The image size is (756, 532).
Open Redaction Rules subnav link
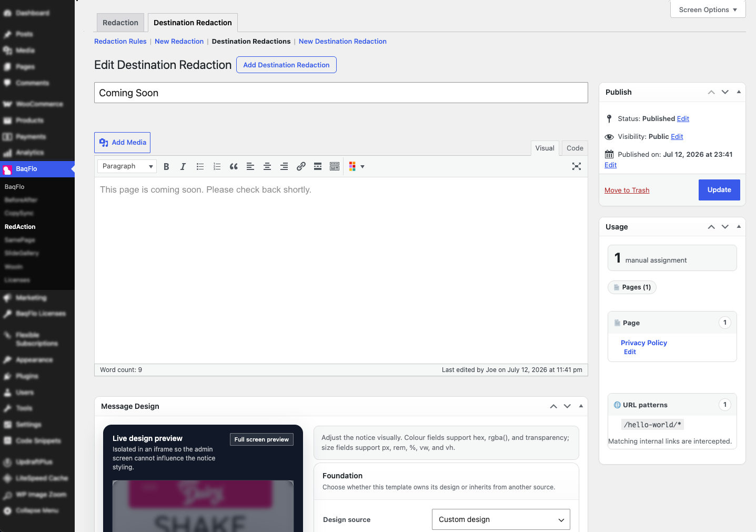120,42
